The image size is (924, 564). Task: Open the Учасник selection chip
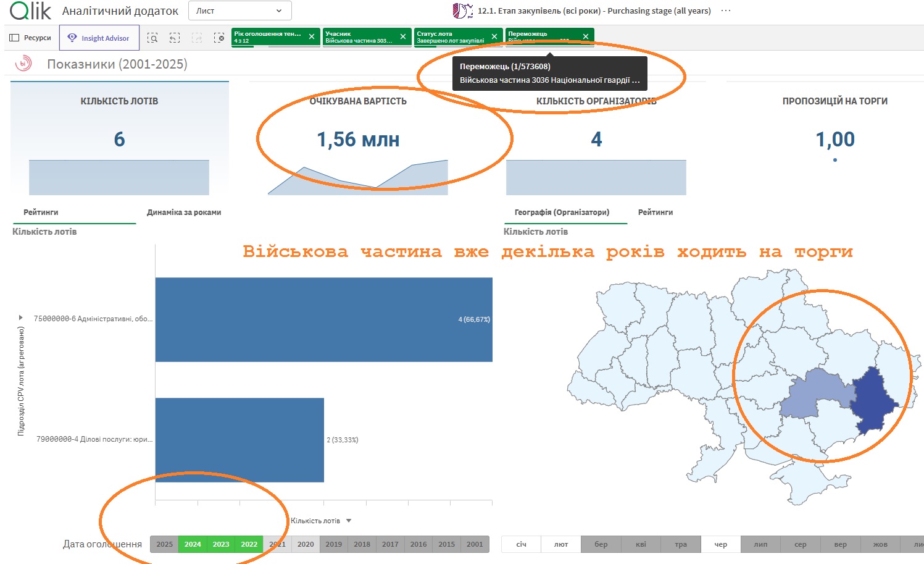click(x=360, y=37)
